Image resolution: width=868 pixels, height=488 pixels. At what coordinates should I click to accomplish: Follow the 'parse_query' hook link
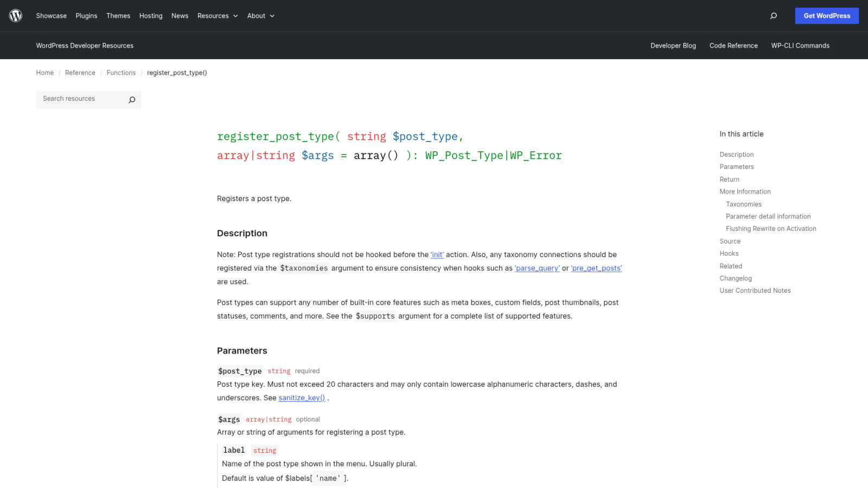pos(537,268)
